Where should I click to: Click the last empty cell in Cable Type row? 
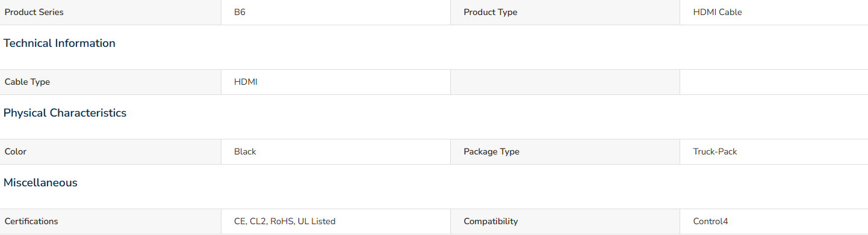click(774, 82)
